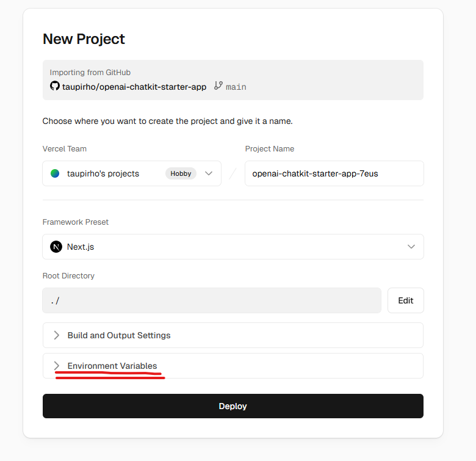Click the Next.js framework logo
This screenshot has width=476, height=461.
56,247
